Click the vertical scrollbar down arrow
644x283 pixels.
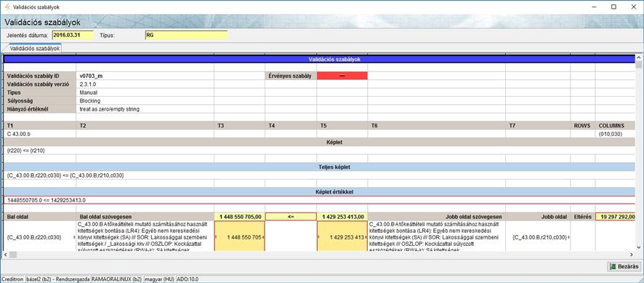click(x=639, y=247)
